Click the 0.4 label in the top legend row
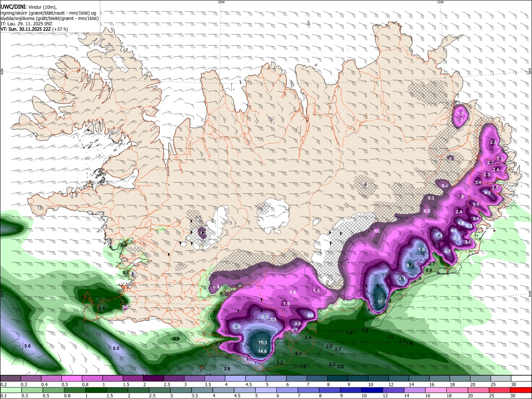The image size is (532, 399). tap(44, 385)
